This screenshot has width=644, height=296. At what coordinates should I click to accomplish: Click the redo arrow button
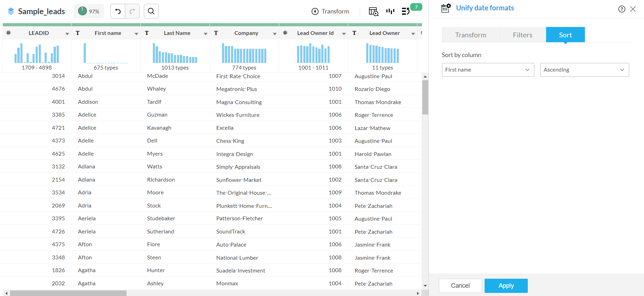click(132, 11)
